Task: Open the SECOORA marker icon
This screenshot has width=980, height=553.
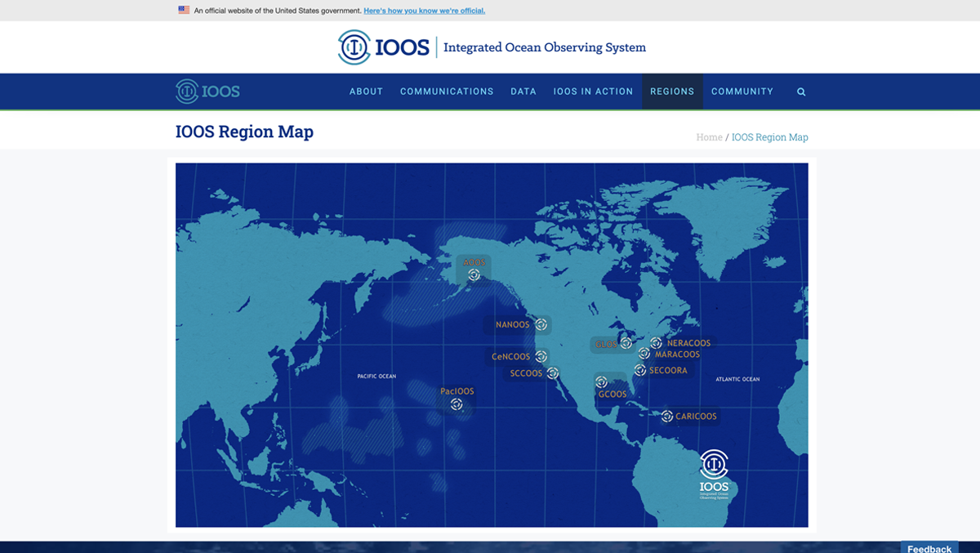Action: coord(640,370)
